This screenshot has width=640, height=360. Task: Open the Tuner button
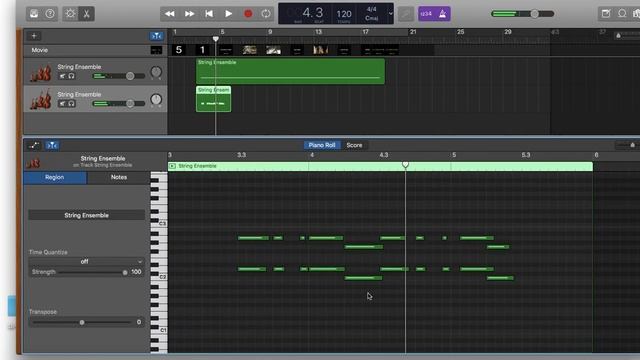406,14
